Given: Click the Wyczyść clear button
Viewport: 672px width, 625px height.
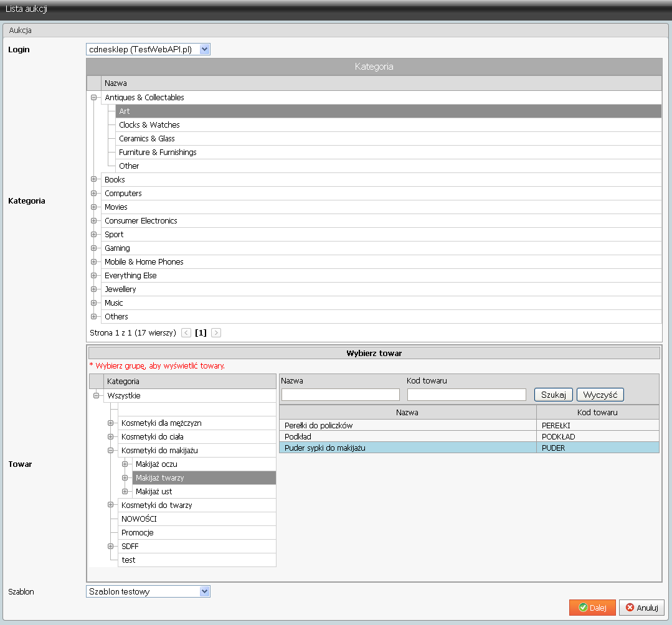Looking at the screenshot, I should (x=600, y=395).
